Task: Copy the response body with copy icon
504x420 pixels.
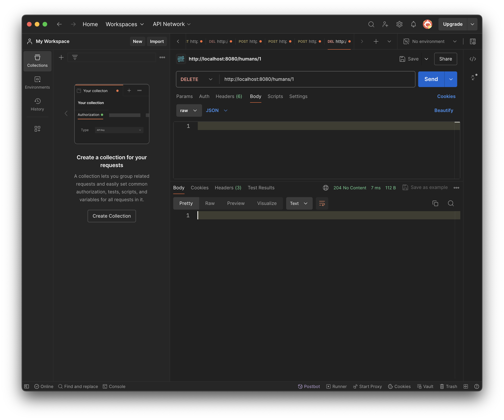Action: click(435, 203)
